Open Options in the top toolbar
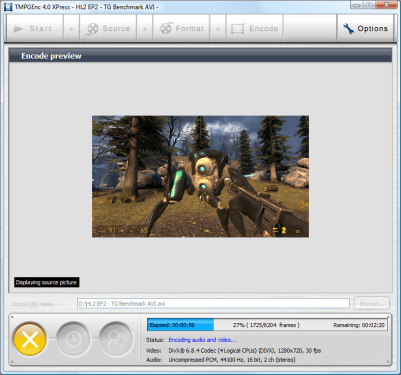Screen dimensions: 401x375 (x=365, y=29)
